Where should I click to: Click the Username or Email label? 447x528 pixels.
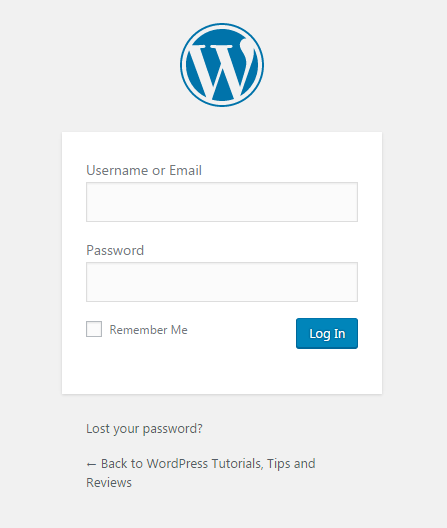click(x=144, y=170)
